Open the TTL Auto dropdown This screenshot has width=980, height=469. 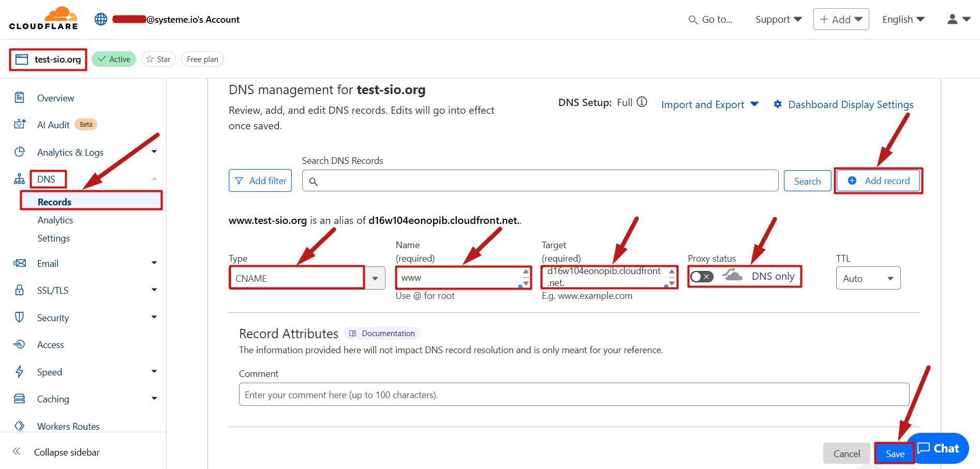(868, 278)
